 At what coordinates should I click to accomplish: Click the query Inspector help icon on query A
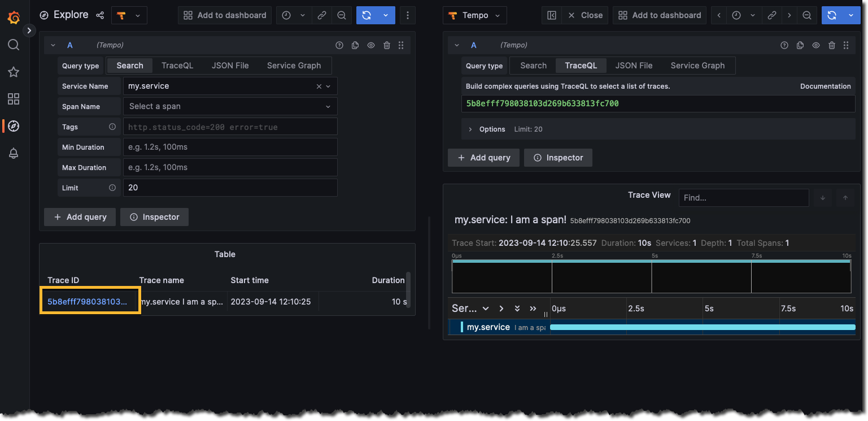339,45
